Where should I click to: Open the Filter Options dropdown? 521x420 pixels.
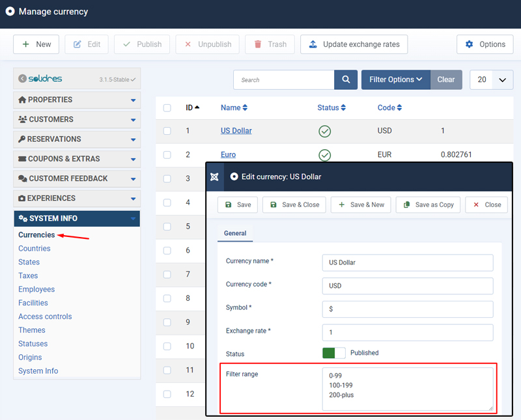tap(395, 79)
